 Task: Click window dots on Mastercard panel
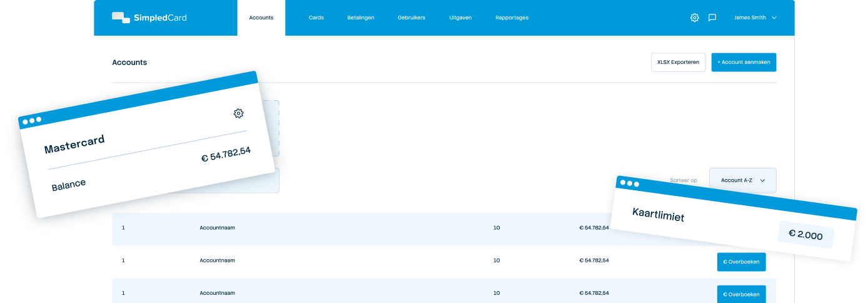pyautogui.click(x=31, y=120)
